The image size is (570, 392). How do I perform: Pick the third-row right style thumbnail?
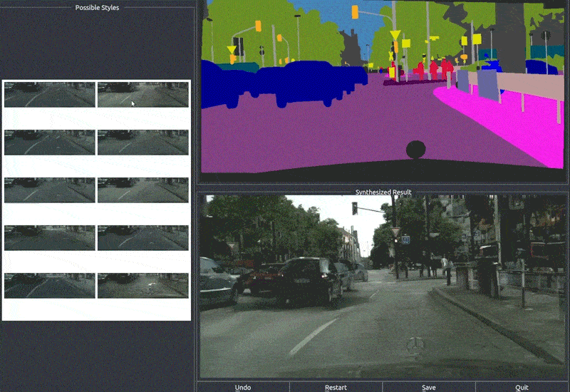pyautogui.click(x=143, y=190)
